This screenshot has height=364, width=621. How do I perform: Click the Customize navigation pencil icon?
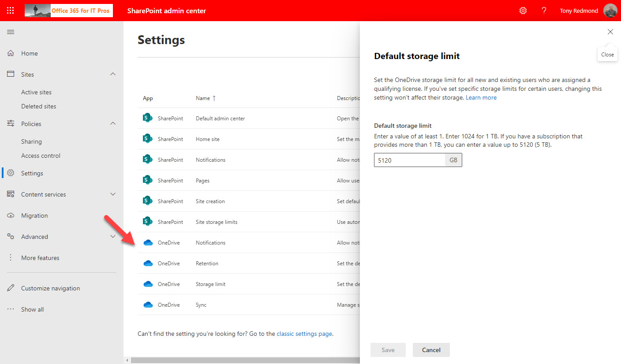pos(11,288)
